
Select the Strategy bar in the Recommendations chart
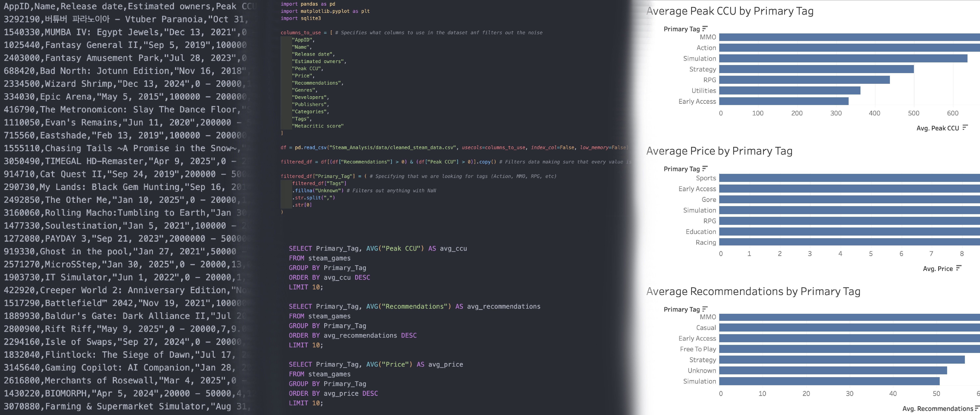[x=842, y=360]
